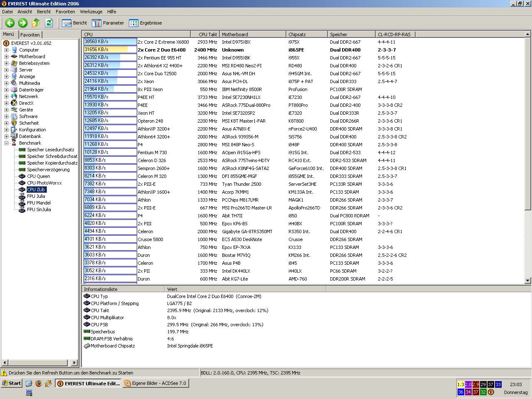
Task: Click the Speicherbus memory icon
Action: click(87, 332)
